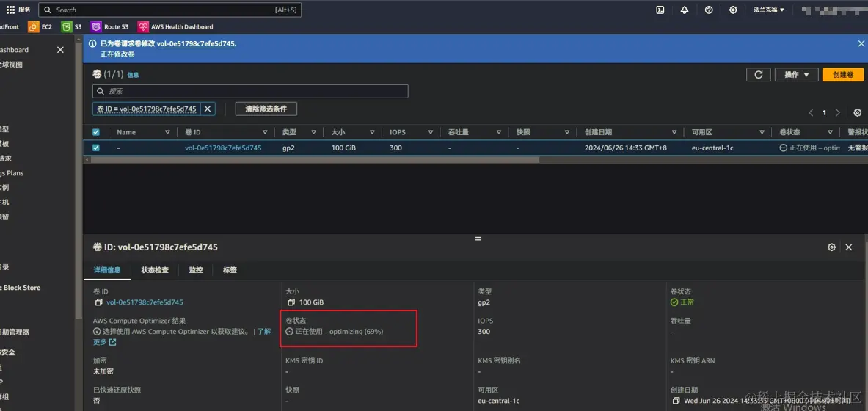Image resolution: width=868 pixels, height=411 pixels.
Task: Open volume link in blue banner
Action: point(196,43)
